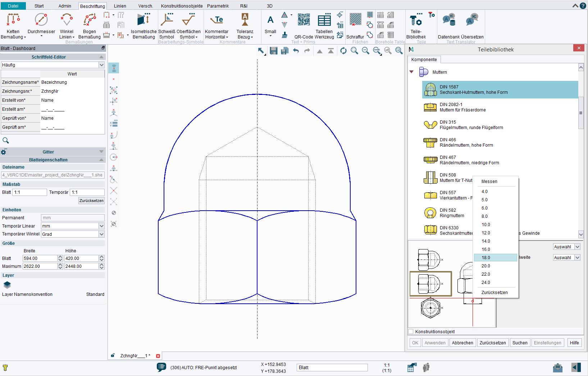
Task: Click the Zurücksetzen button under Maßstab
Action: click(91, 201)
